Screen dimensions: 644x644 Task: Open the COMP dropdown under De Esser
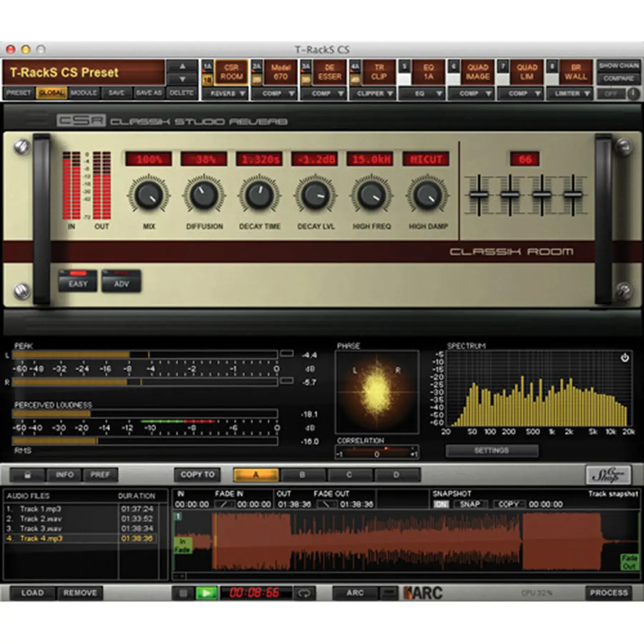pyautogui.click(x=323, y=93)
